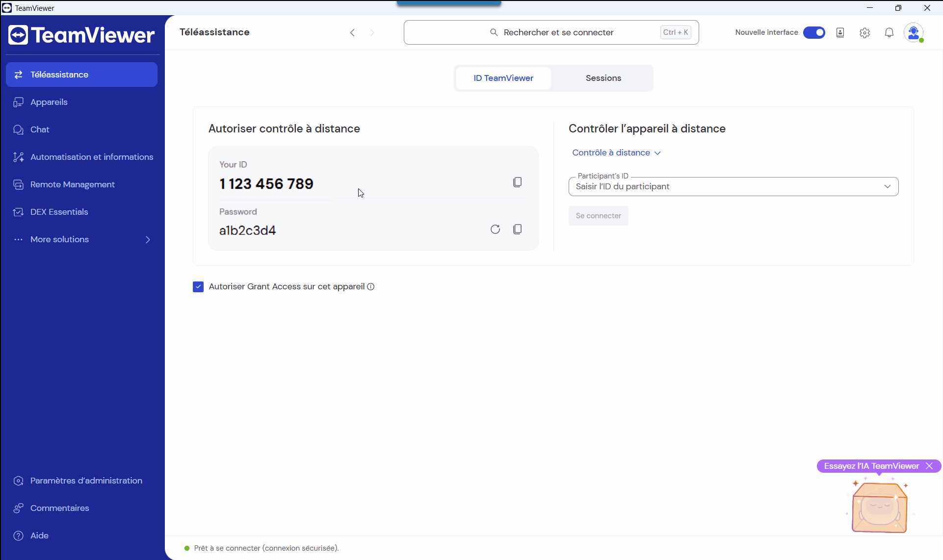Select Téléassistance in the sidebar
This screenshot has height=560, width=943.
(81, 75)
